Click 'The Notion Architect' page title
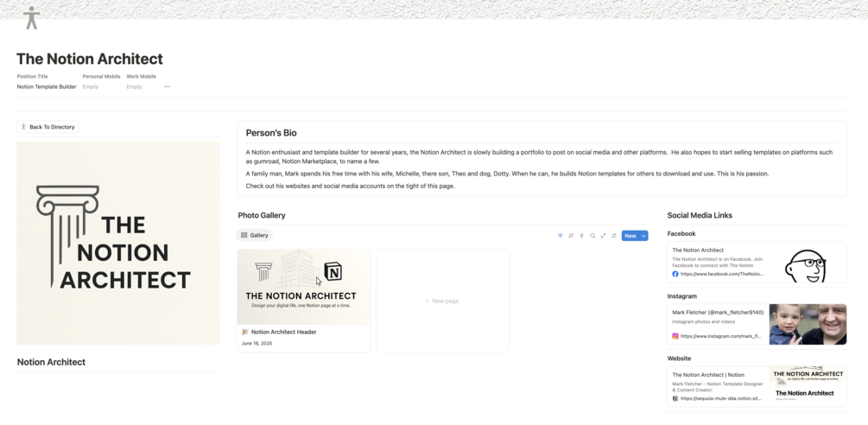The height and width of the screenshot is (425, 868). (x=90, y=59)
